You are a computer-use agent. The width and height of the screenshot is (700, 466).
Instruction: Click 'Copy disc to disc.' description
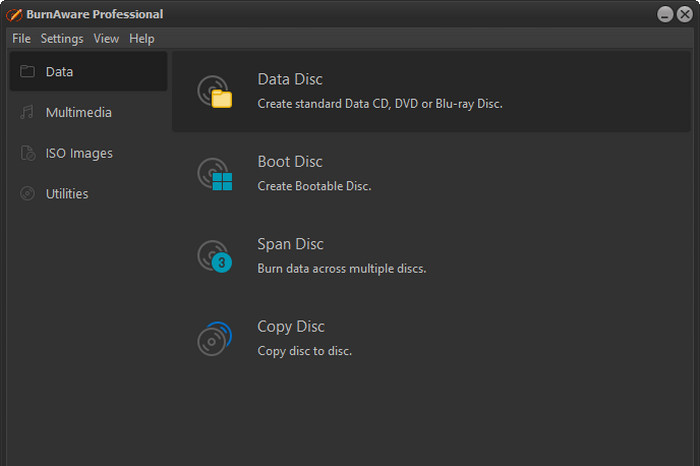305,351
